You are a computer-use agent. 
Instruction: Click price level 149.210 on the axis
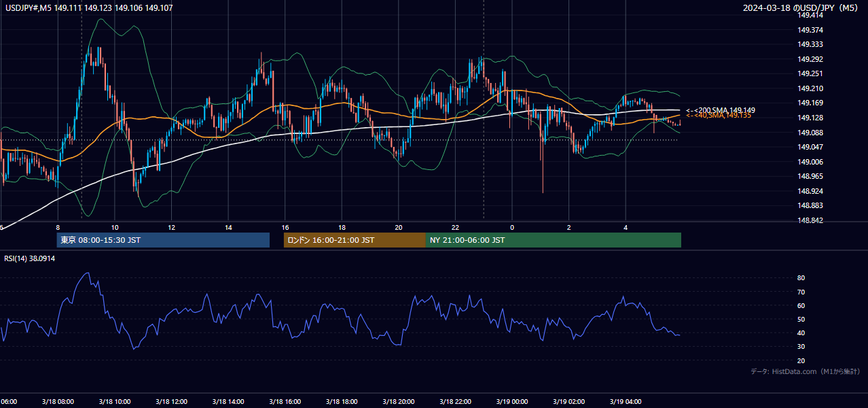[x=811, y=89]
